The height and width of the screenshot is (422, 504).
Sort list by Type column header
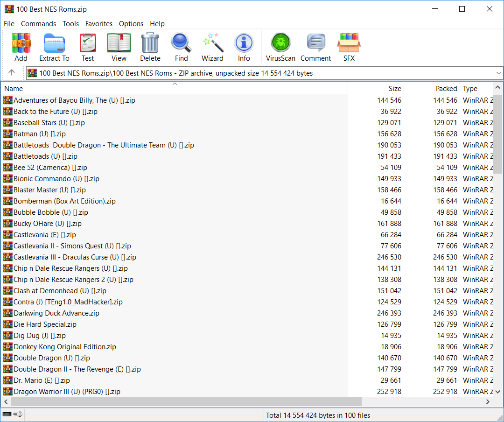(x=476, y=88)
